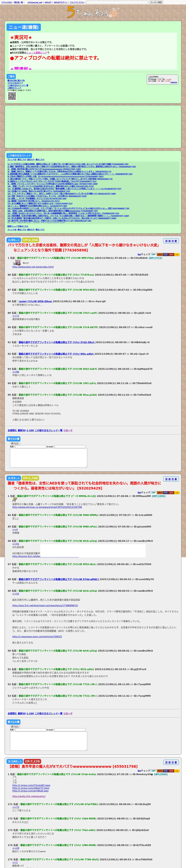Click 目前次新 navigation in the AED thread
The image size is (186, 868).
pos(171,479)
